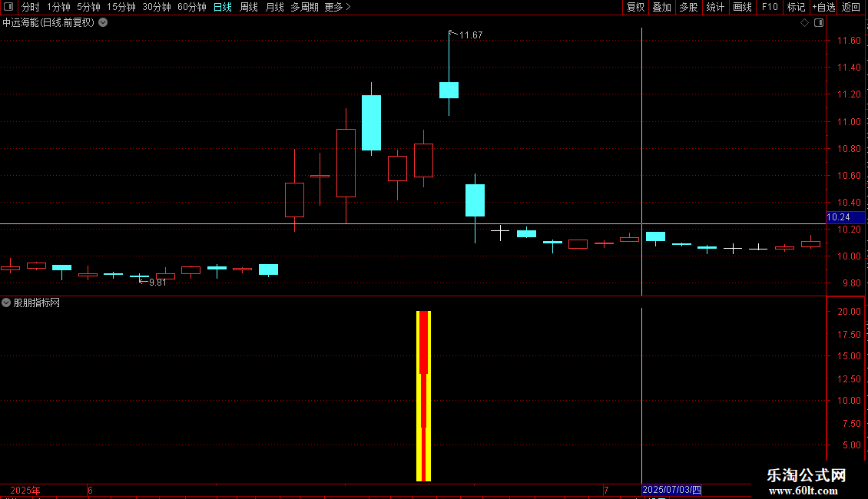Switch to 周线 weekly chart
This screenshot has width=868, height=499.
click(249, 7)
